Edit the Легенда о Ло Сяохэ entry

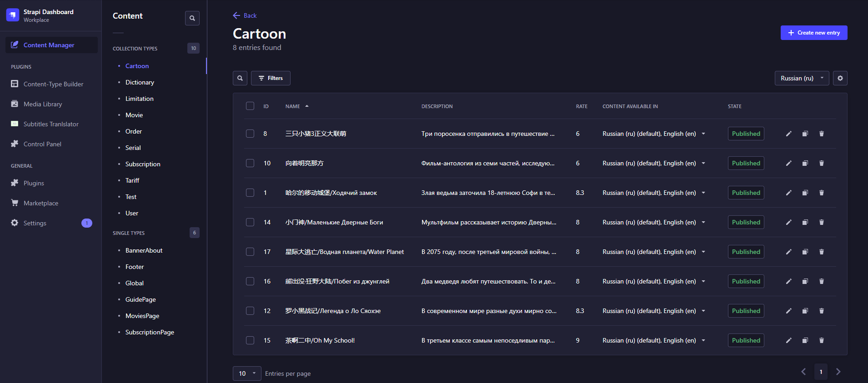(x=789, y=311)
